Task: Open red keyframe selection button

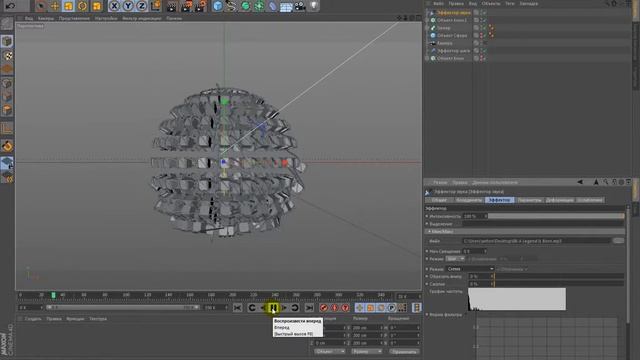Action: [x=345, y=307]
